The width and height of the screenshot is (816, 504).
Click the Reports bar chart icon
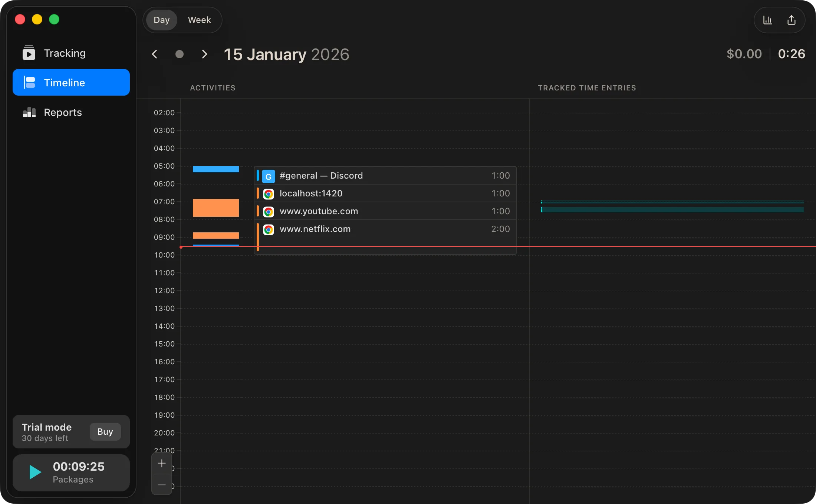tap(29, 112)
